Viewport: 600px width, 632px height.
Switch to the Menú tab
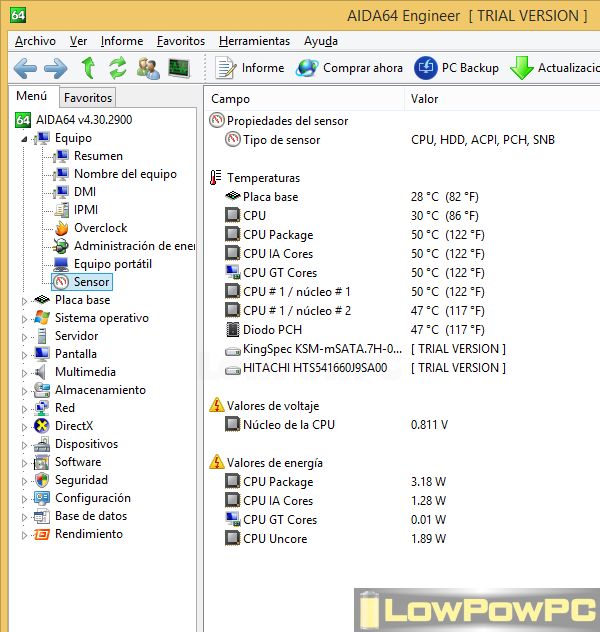coord(31,96)
